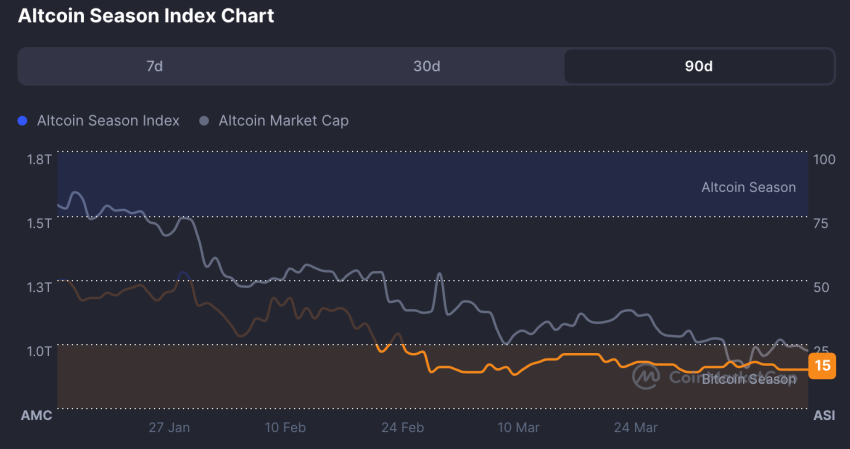Image resolution: width=850 pixels, height=449 pixels.
Task: Click the orange 15 current value badge
Action: (823, 365)
